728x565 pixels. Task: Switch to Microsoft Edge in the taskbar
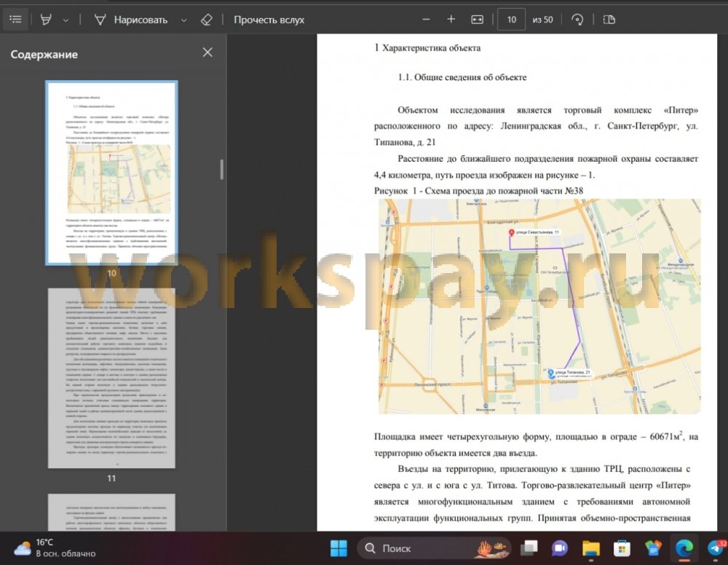pos(684,548)
